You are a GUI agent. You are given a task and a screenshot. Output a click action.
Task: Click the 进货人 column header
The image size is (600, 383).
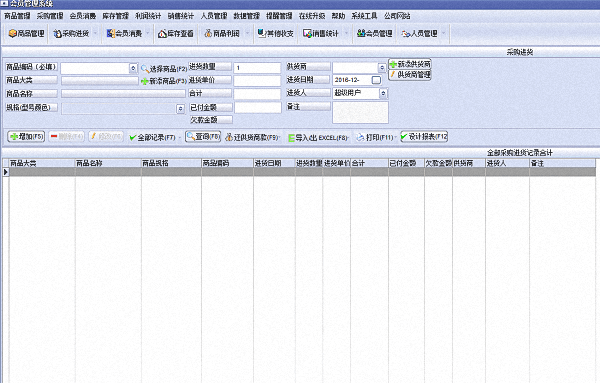(x=507, y=163)
